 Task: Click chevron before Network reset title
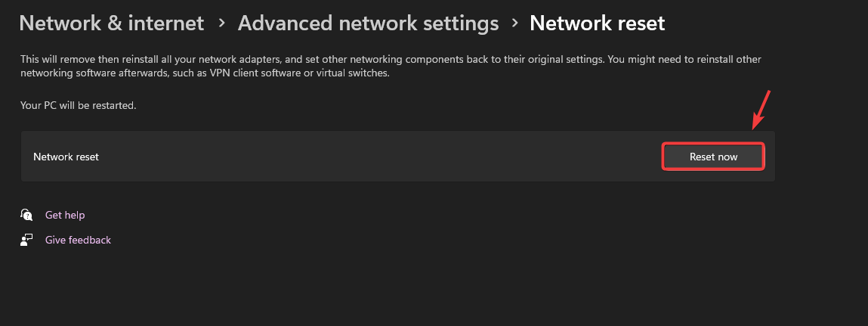coord(514,23)
